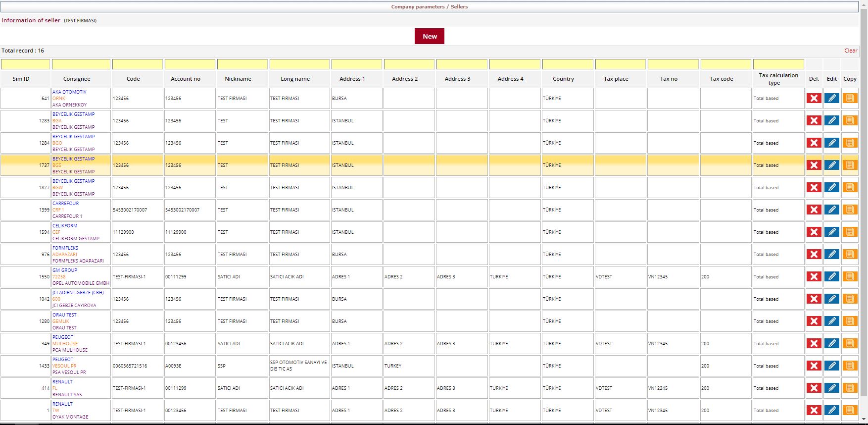
Task: Click the vertical scrollbar on the right
Action: (864, 198)
